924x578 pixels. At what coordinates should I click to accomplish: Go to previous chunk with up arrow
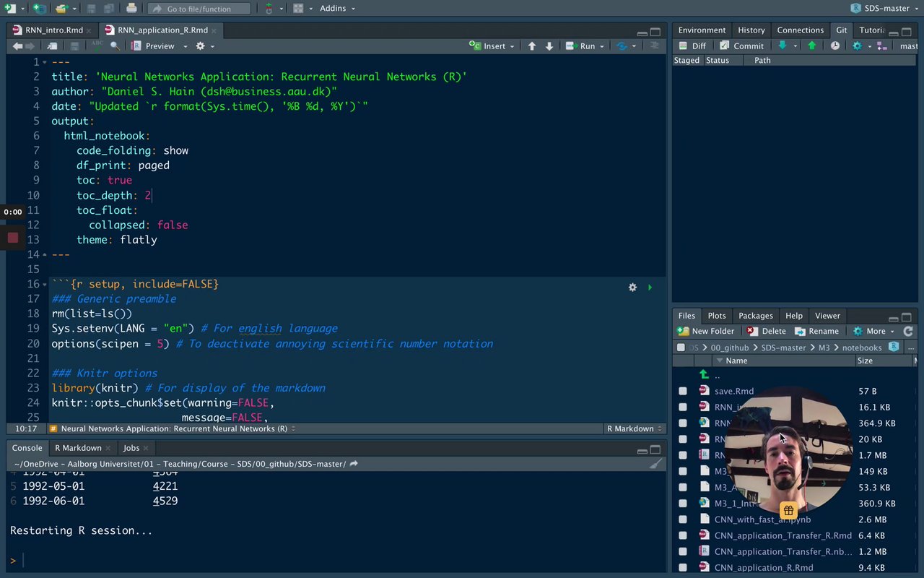(532, 46)
